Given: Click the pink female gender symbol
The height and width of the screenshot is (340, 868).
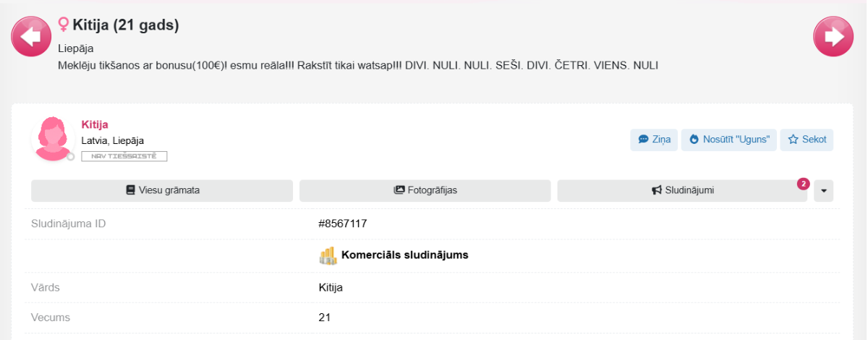Looking at the screenshot, I should coord(64,25).
